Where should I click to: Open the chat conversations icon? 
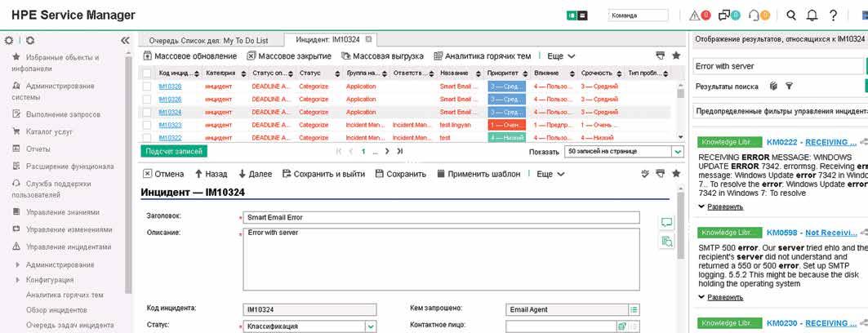point(723,16)
